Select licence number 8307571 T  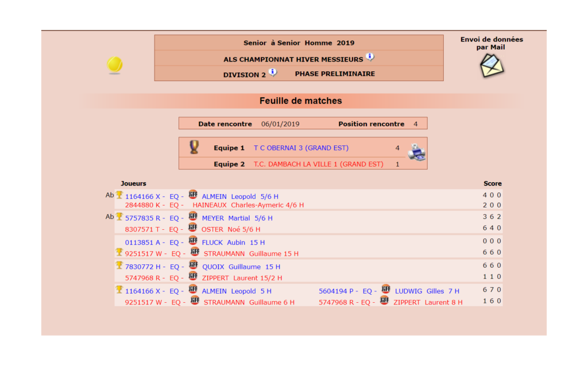142,229
